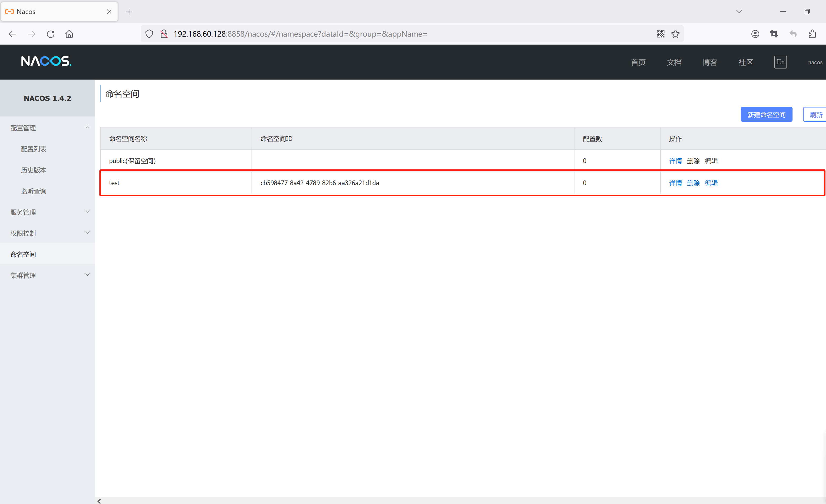Click the 配置数 value for public

click(x=584, y=161)
